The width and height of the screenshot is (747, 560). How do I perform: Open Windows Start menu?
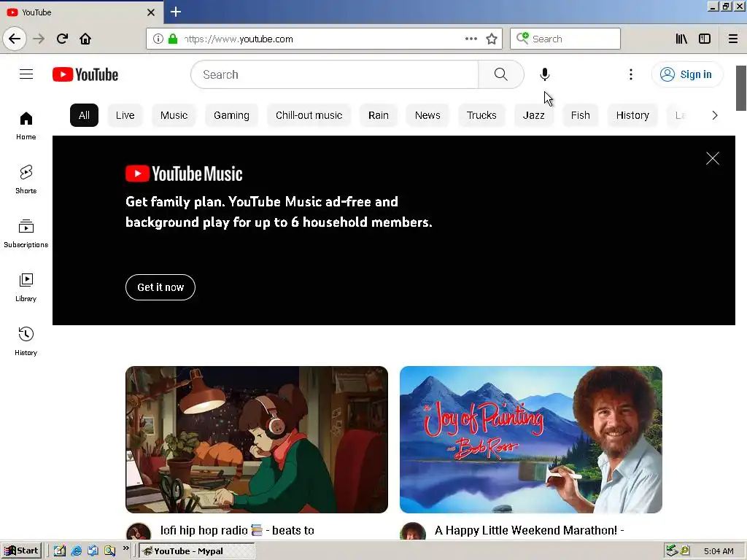21,551
